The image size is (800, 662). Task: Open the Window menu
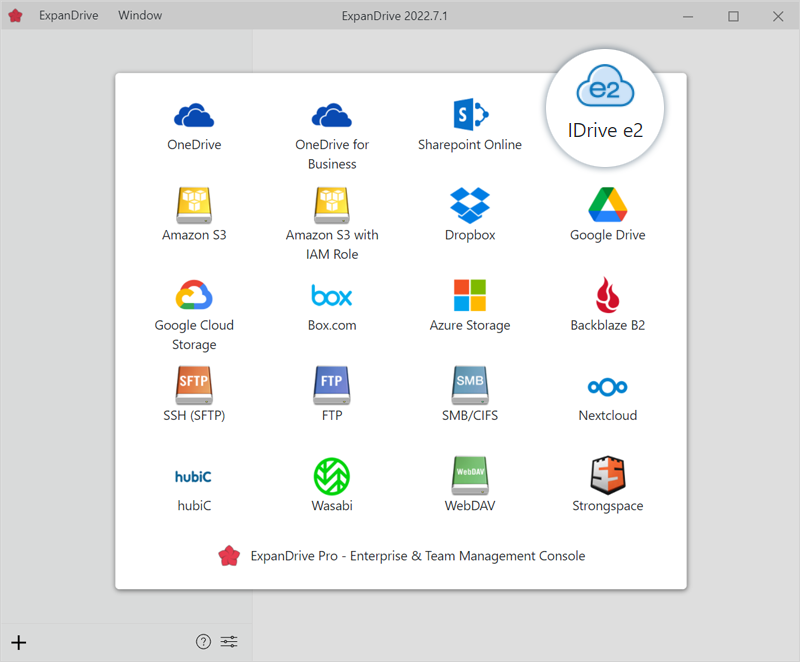click(140, 15)
